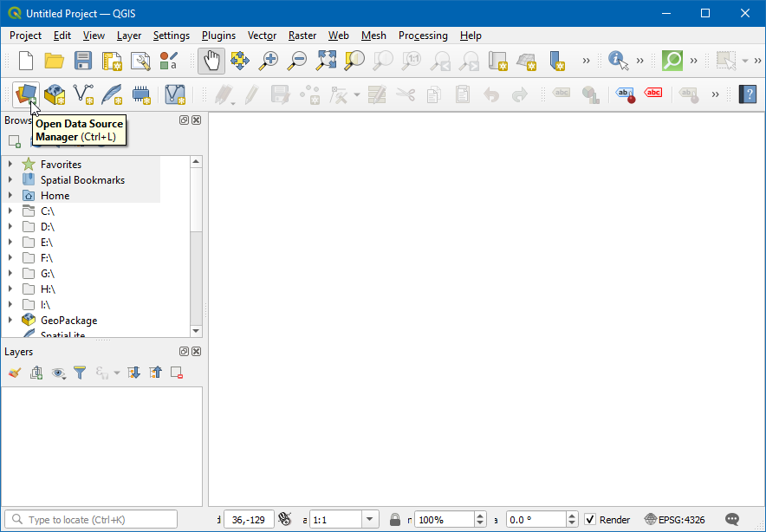
Task: Select Spatial Bookmarks in the Browser
Action: pyautogui.click(x=82, y=180)
